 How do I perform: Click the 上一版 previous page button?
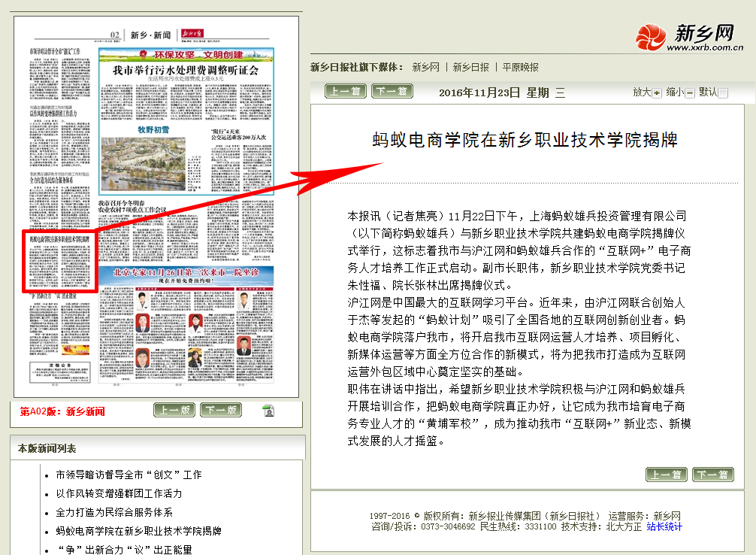click(x=174, y=410)
